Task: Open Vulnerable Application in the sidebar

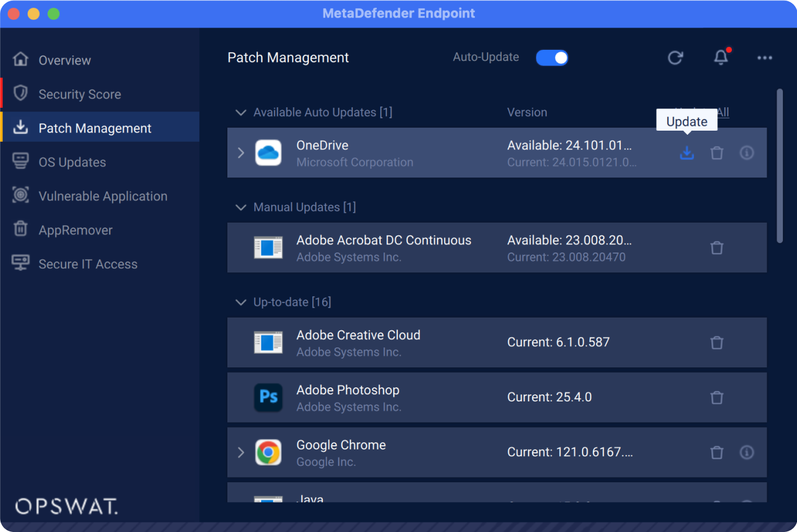Action: [x=103, y=196]
